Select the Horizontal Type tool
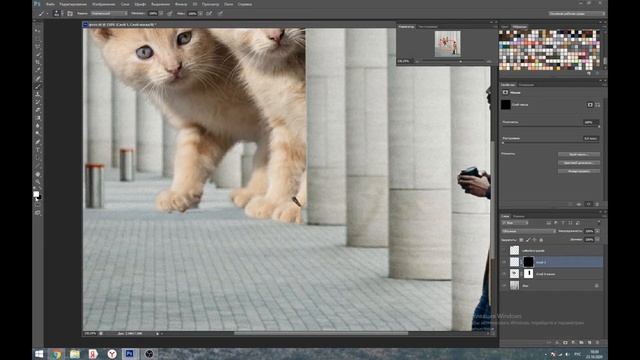The image size is (640, 360). (x=38, y=150)
